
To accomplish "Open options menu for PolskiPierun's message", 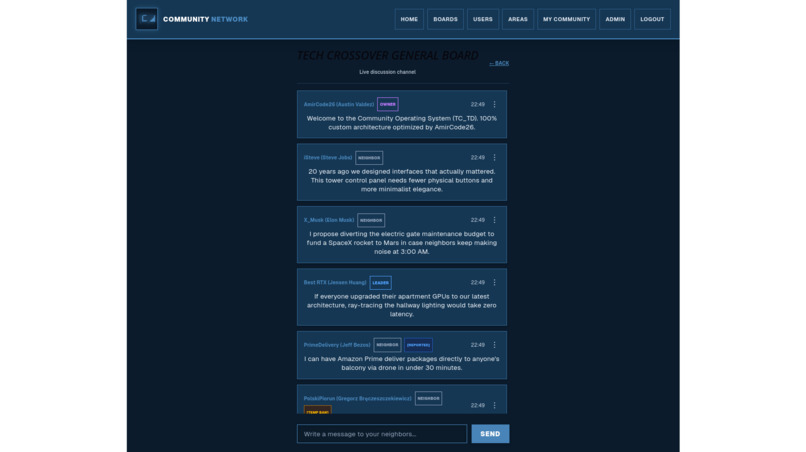I will (x=494, y=405).
